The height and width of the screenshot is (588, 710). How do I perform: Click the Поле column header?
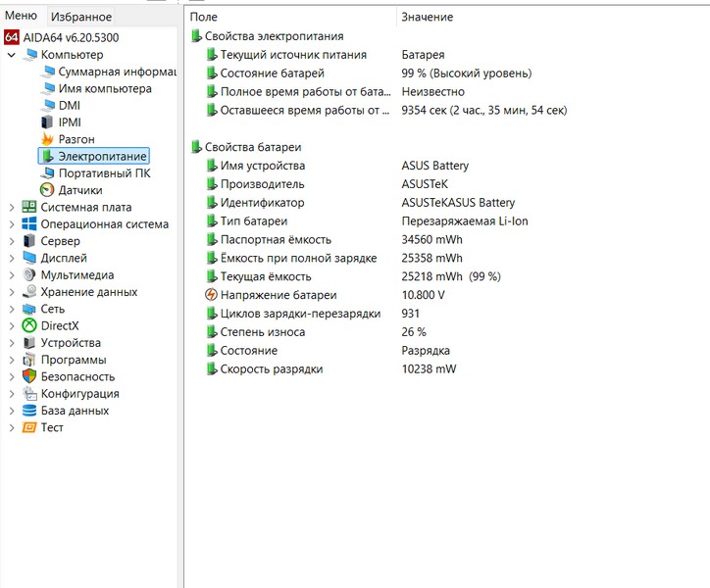click(204, 17)
